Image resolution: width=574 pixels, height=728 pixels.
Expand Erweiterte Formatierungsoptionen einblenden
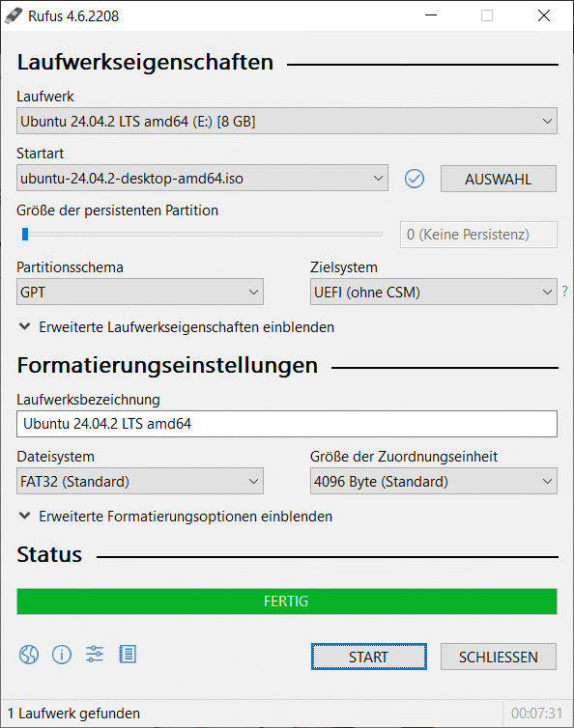pyautogui.click(x=176, y=517)
